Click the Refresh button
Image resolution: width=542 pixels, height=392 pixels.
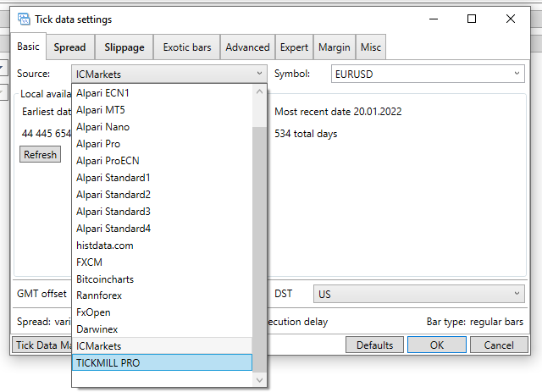pyautogui.click(x=40, y=155)
